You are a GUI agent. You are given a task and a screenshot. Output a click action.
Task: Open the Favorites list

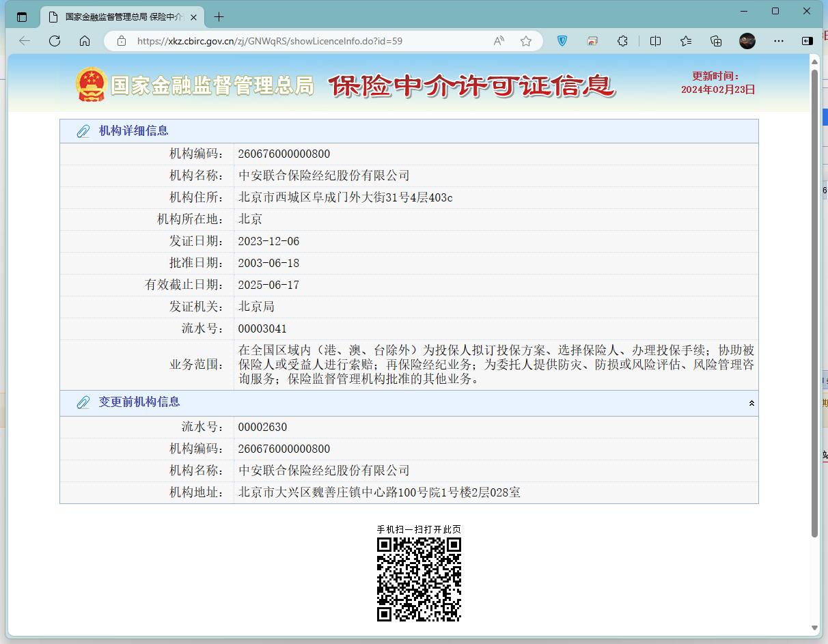pos(686,41)
